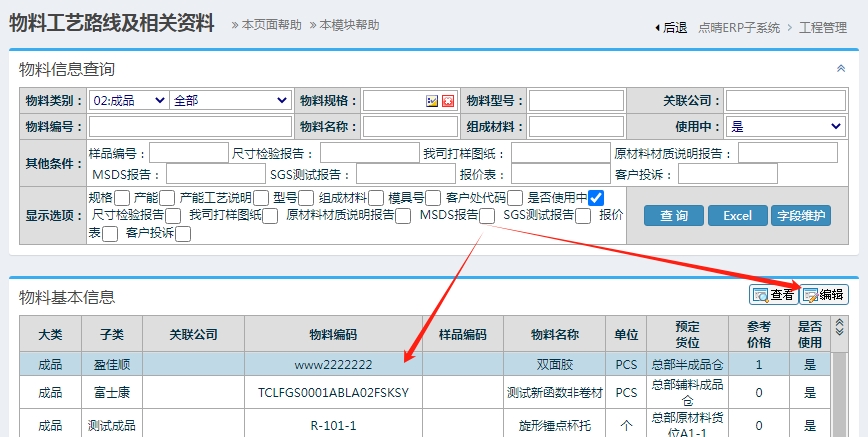The image size is (868, 437).
Task: Collapse the 物料信息查询 panel
Action: tap(841, 69)
